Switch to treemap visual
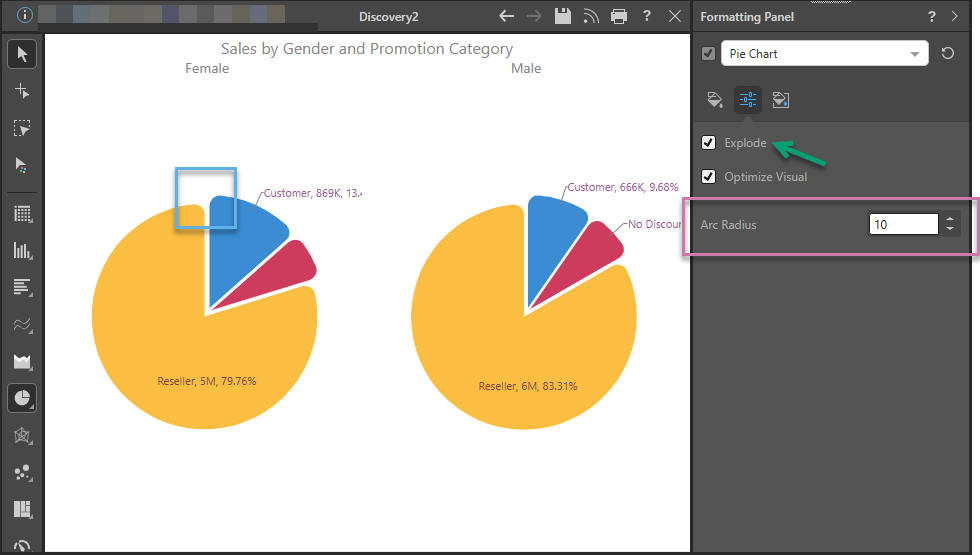The width and height of the screenshot is (980, 555). pyautogui.click(x=22, y=509)
